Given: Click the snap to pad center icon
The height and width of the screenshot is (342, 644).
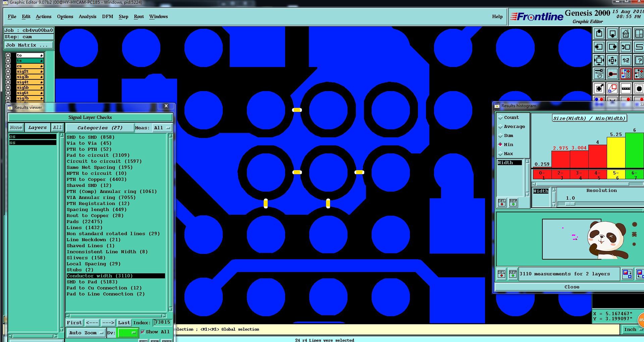Looking at the screenshot, I should [612, 74].
